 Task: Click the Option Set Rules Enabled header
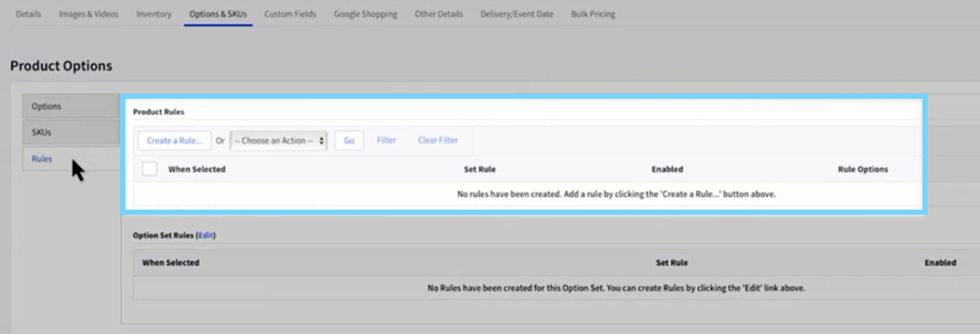click(x=940, y=262)
